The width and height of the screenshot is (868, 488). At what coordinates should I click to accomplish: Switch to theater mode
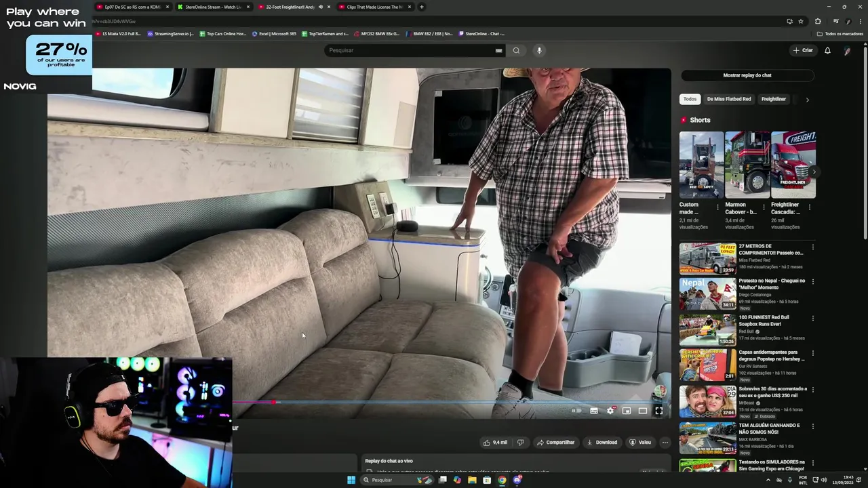(x=643, y=411)
